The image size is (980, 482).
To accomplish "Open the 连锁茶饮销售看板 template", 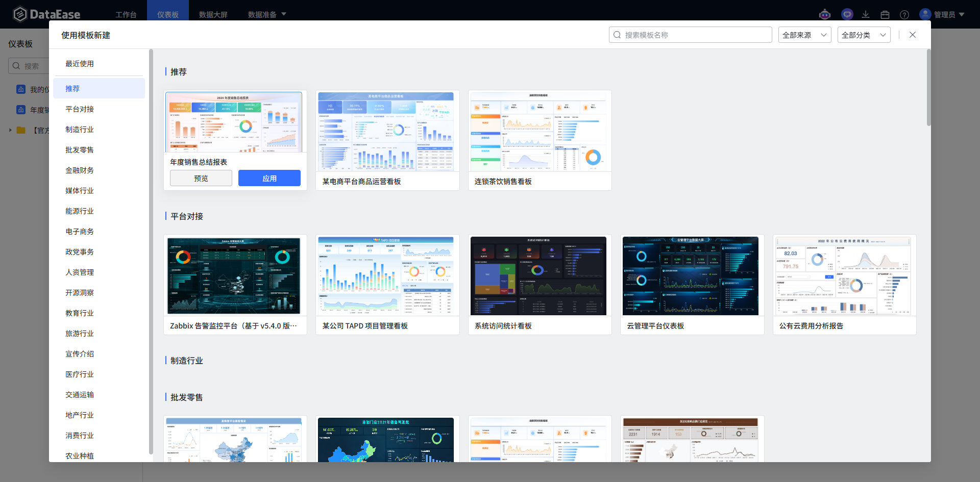I will (x=540, y=140).
